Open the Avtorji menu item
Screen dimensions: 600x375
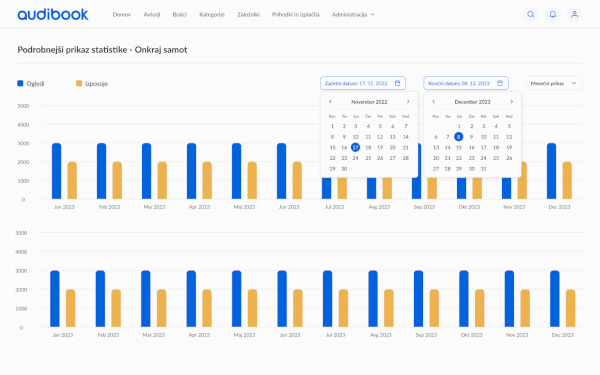tap(152, 15)
